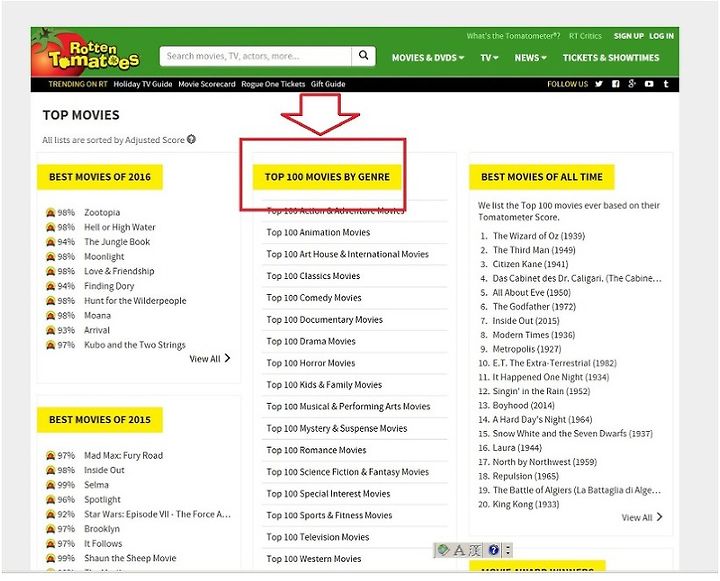Open Top 100 Mystery & Suspense Movies

[337, 429]
